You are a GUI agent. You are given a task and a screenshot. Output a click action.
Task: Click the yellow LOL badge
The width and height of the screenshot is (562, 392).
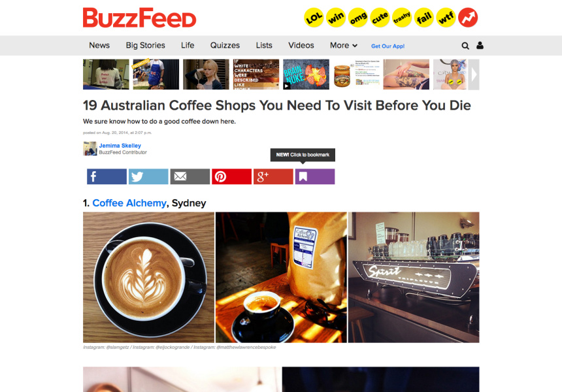[314, 18]
